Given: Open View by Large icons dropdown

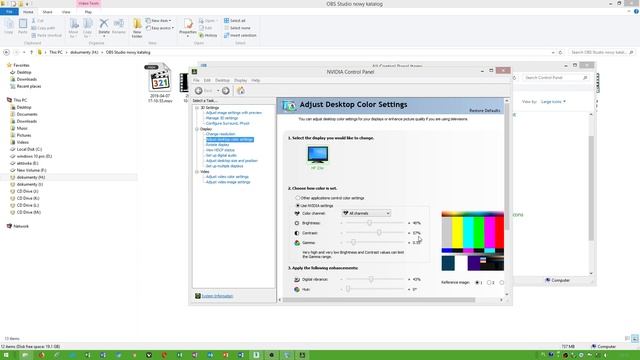Looking at the screenshot, I should coord(553,102).
